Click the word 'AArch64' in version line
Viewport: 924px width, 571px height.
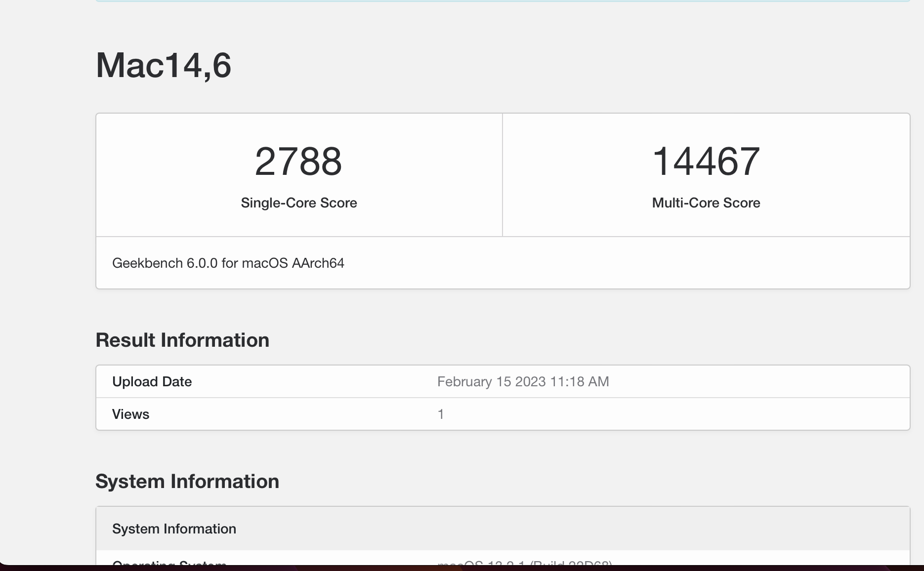(318, 263)
